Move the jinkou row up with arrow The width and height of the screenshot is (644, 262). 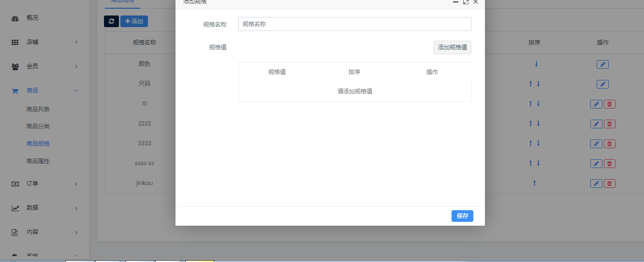click(534, 183)
